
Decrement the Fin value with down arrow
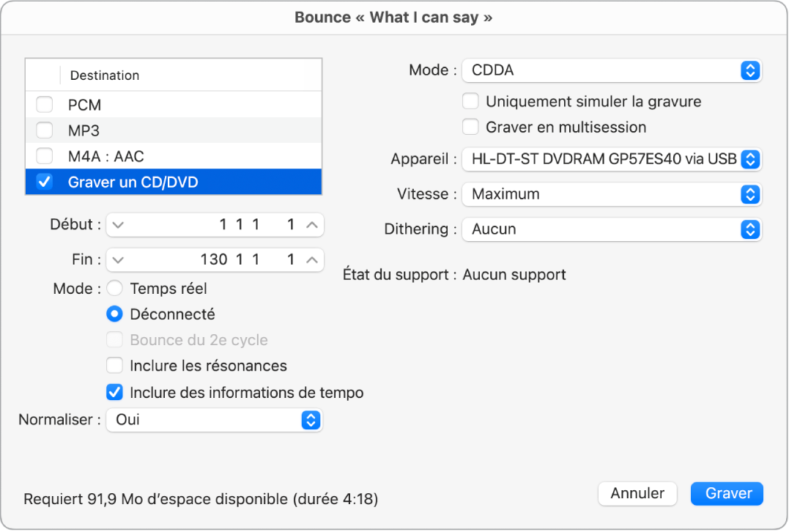(x=117, y=259)
